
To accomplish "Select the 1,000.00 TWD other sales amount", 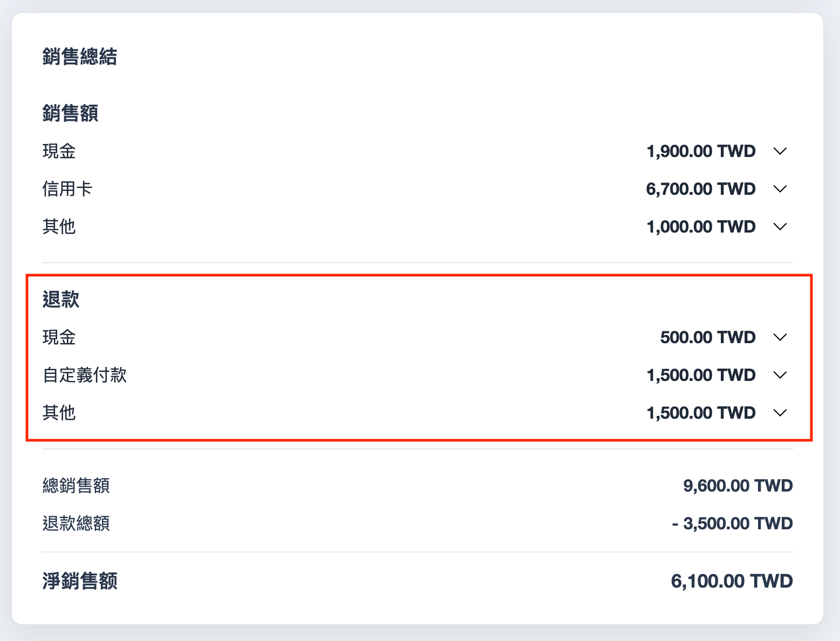I will [x=701, y=227].
